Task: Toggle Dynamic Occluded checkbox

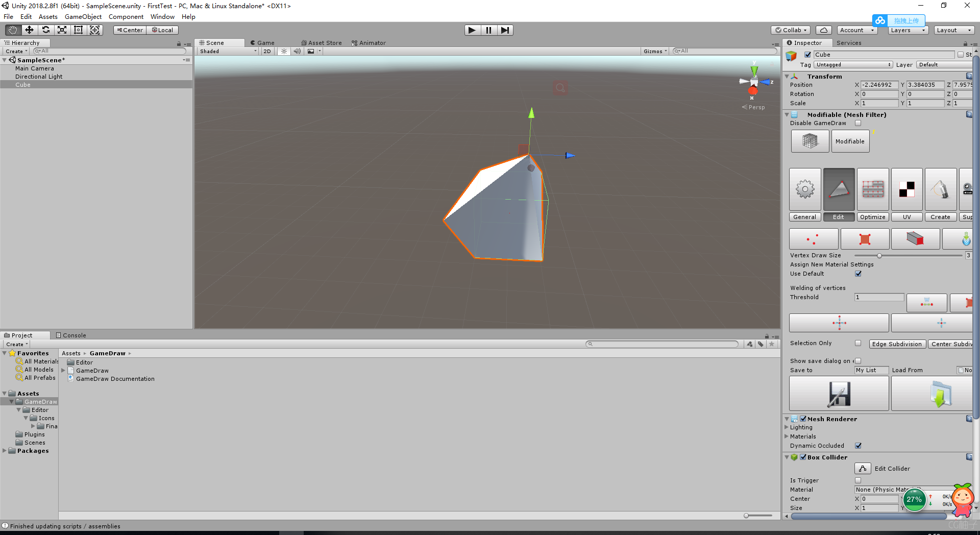Action: tap(858, 446)
